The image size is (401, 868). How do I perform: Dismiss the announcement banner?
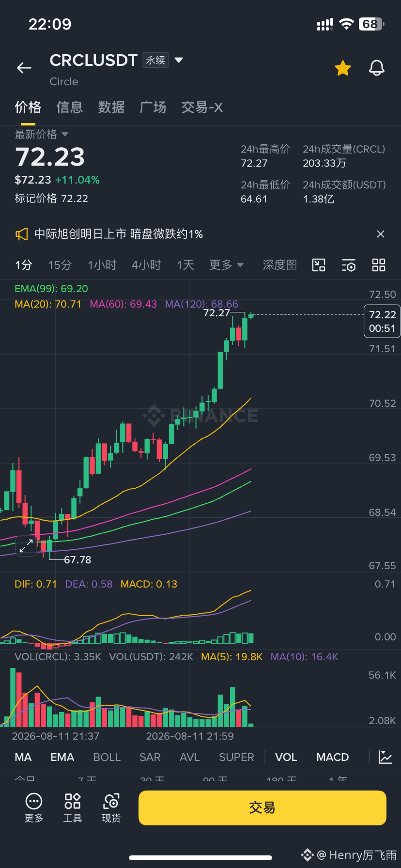381,234
